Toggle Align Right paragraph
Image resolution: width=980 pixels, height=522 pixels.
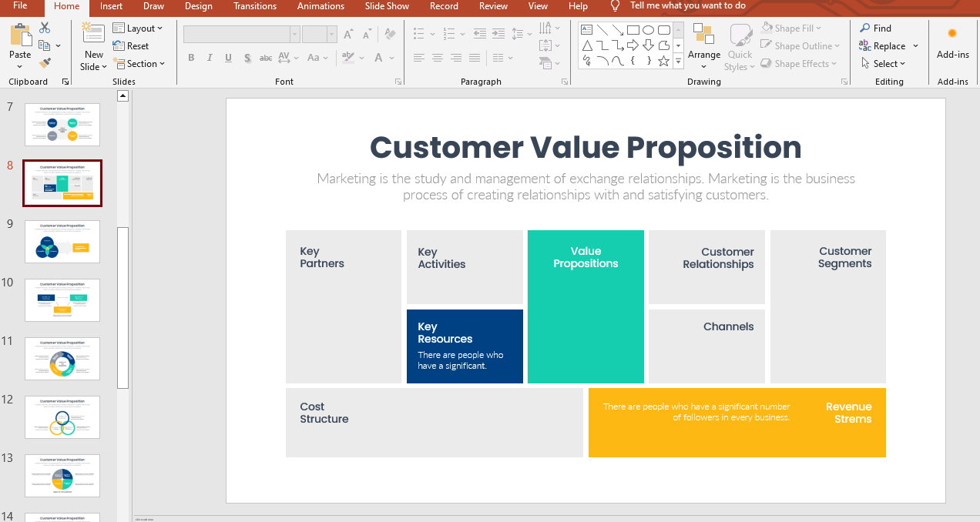(456, 58)
